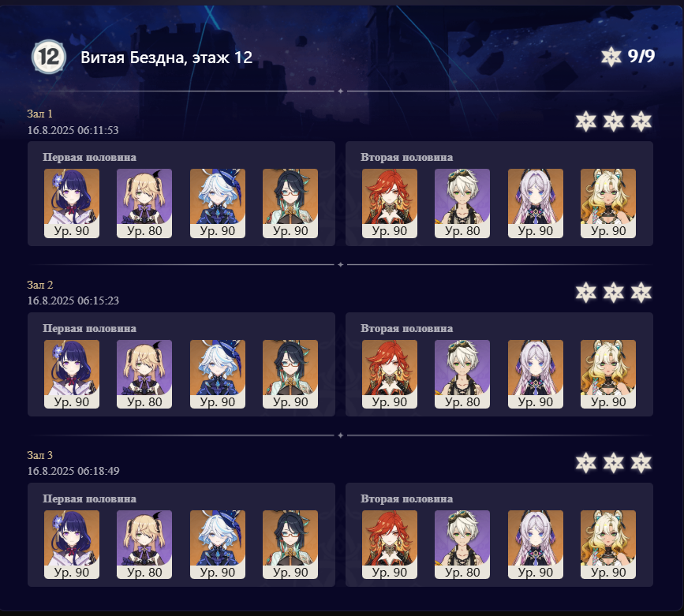Click the "Витая Бездна, этаж 12" title

point(166,58)
